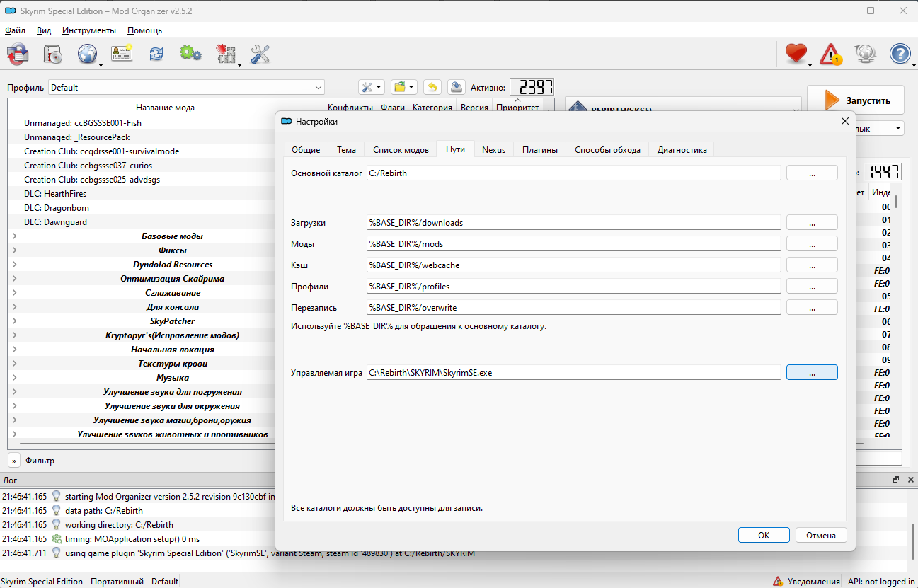Open the Профиль Default dropdown
The height and width of the screenshot is (588, 918).
(x=186, y=88)
